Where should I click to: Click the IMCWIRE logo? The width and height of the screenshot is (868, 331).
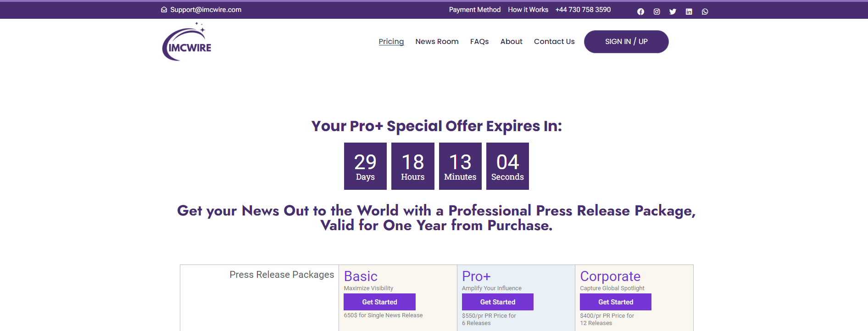tap(187, 42)
